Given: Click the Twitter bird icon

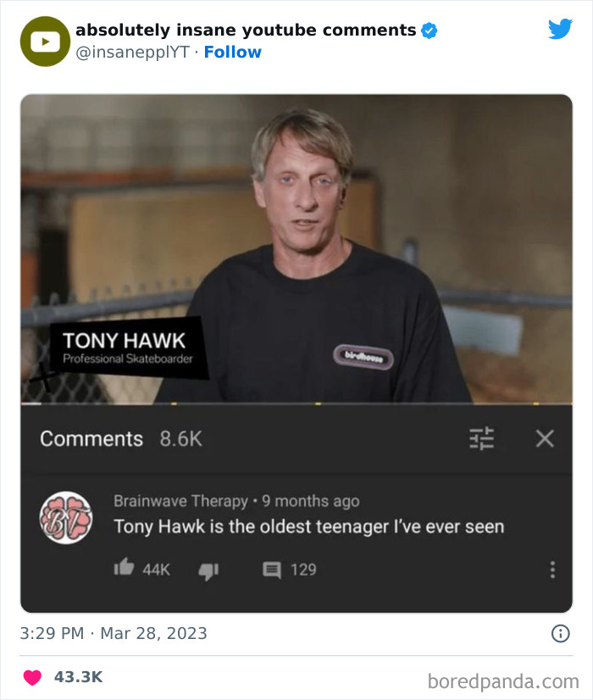Looking at the screenshot, I should [561, 29].
